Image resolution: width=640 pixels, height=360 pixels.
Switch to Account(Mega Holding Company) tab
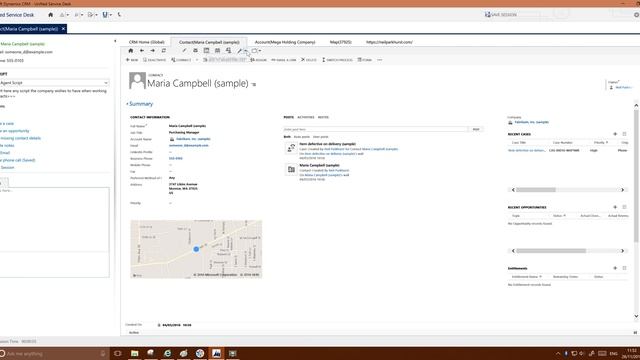285,42
